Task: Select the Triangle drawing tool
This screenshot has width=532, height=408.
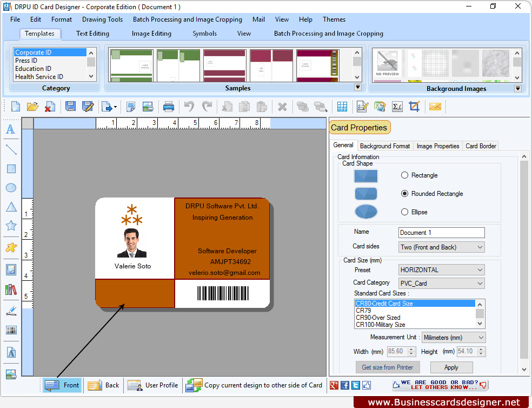Action: pos(11,207)
